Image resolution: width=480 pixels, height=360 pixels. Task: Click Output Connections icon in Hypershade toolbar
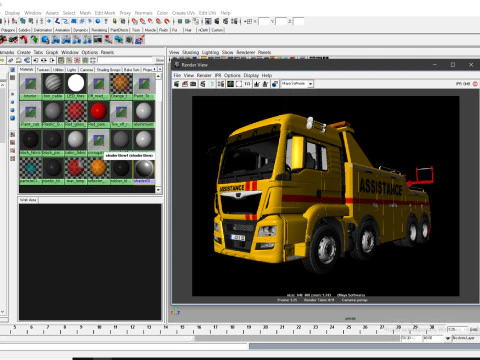(52, 60)
